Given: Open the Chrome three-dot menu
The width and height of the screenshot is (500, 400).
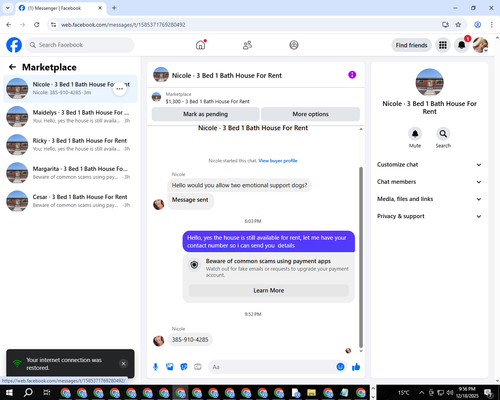Looking at the screenshot, I should point(492,25).
